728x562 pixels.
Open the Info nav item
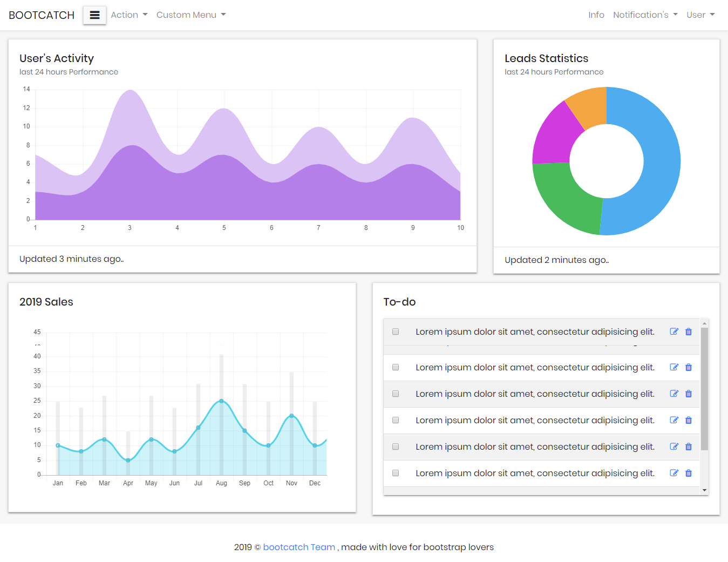click(x=596, y=15)
